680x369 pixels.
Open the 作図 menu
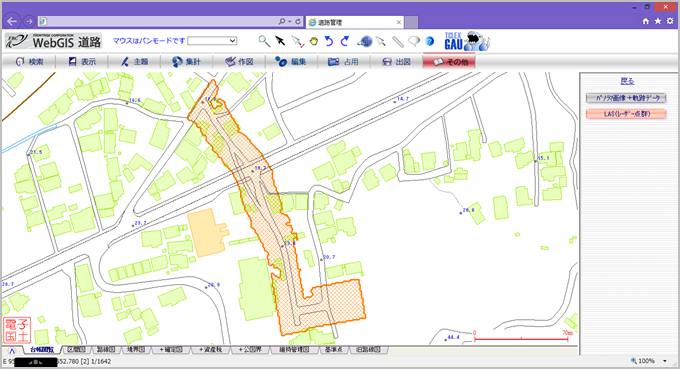tap(239, 62)
